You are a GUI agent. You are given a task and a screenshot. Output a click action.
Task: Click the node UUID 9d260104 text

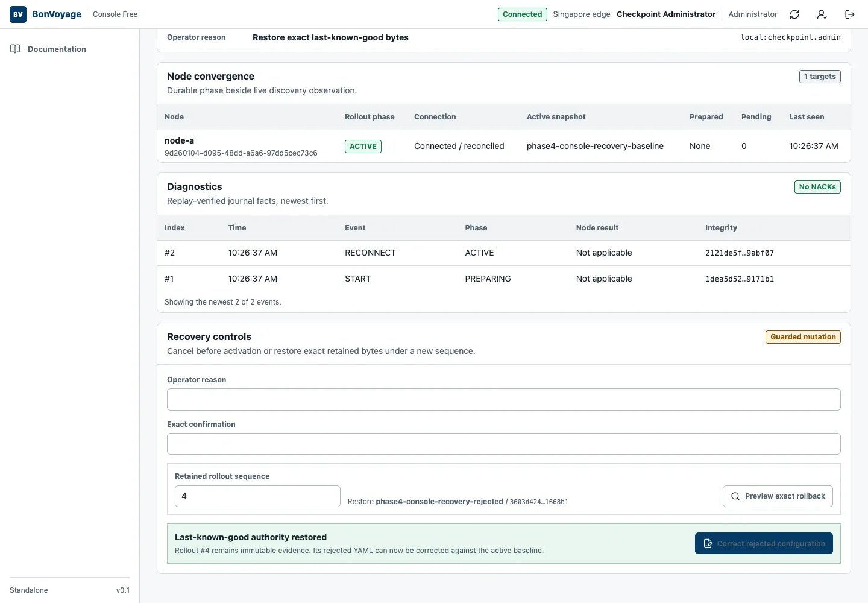pyautogui.click(x=241, y=153)
